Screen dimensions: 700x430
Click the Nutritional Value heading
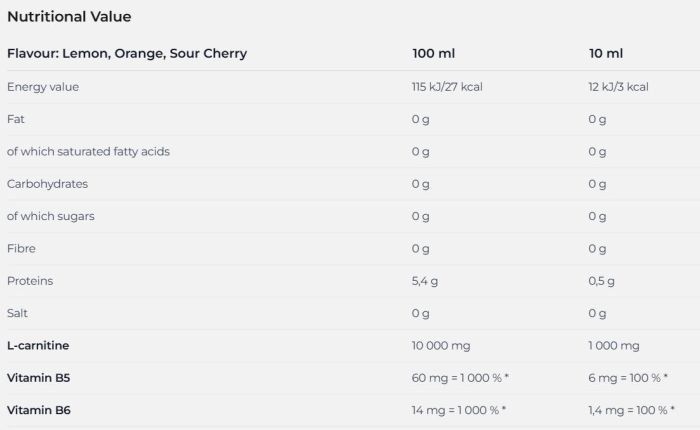tap(69, 17)
